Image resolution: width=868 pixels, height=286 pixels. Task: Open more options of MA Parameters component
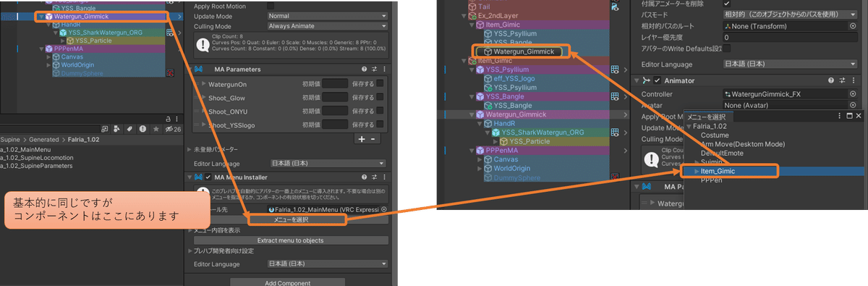pyautogui.click(x=384, y=70)
